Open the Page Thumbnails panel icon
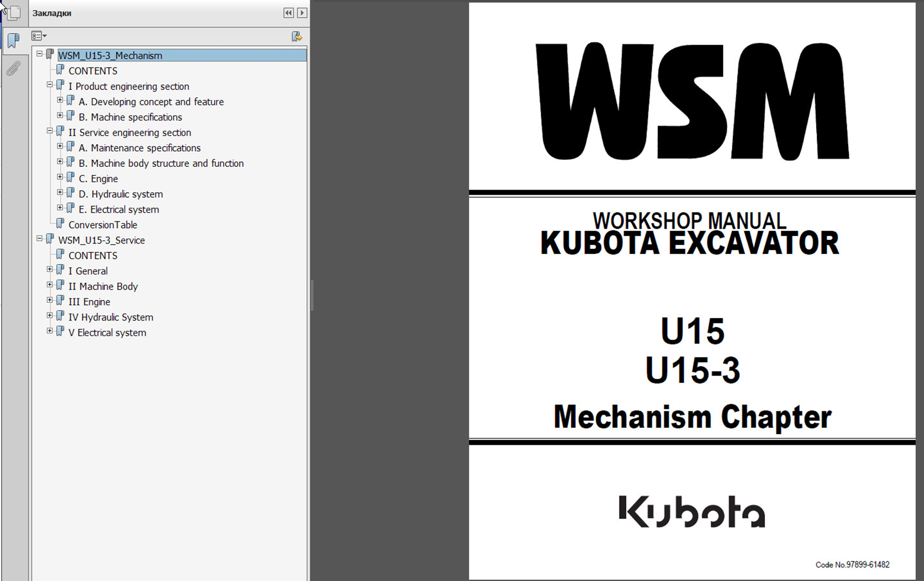This screenshot has width=924, height=581. [x=14, y=12]
